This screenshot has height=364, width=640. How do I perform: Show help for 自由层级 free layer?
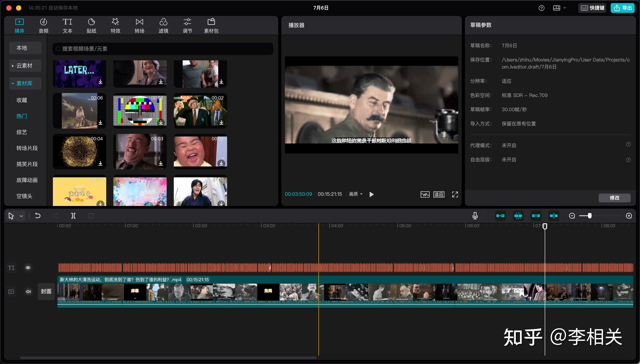tap(628, 160)
